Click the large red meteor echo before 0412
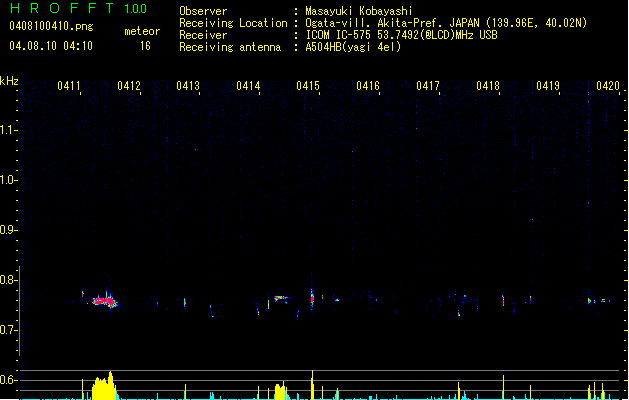Viewport: 629px width, 400px height. click(104, 301)
